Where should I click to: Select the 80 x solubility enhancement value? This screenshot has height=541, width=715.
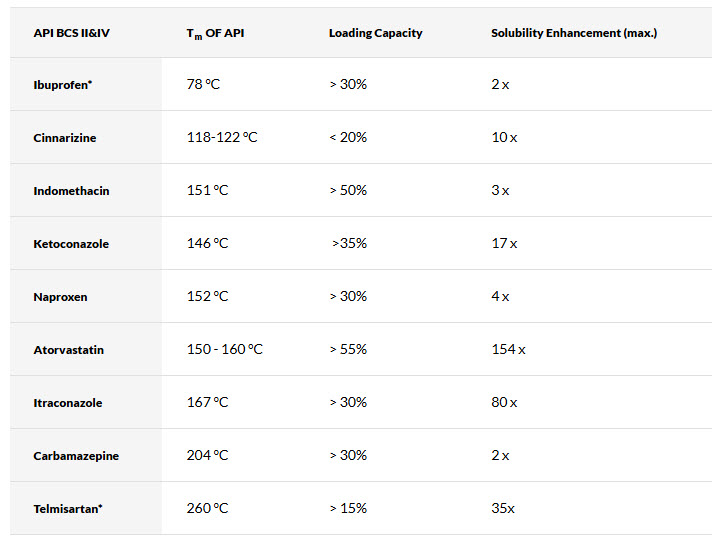coord(504,402)
